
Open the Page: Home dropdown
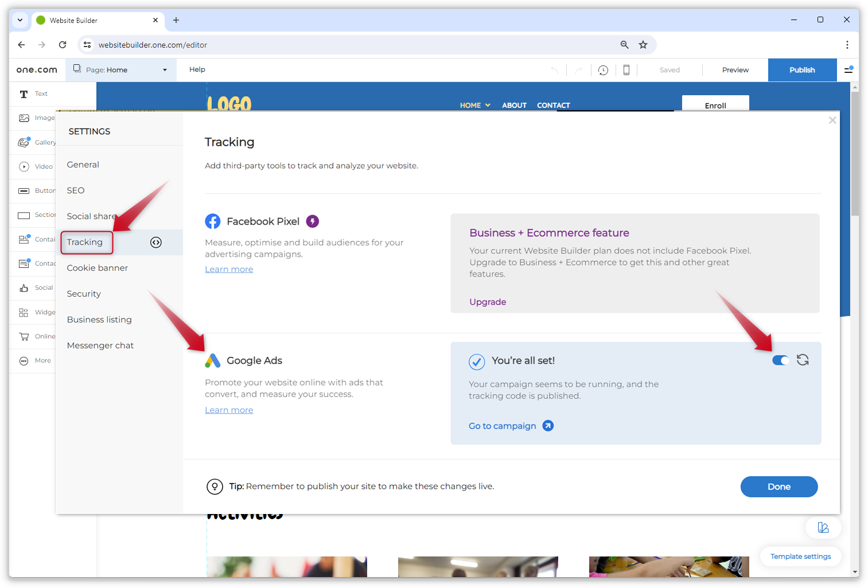120,69
